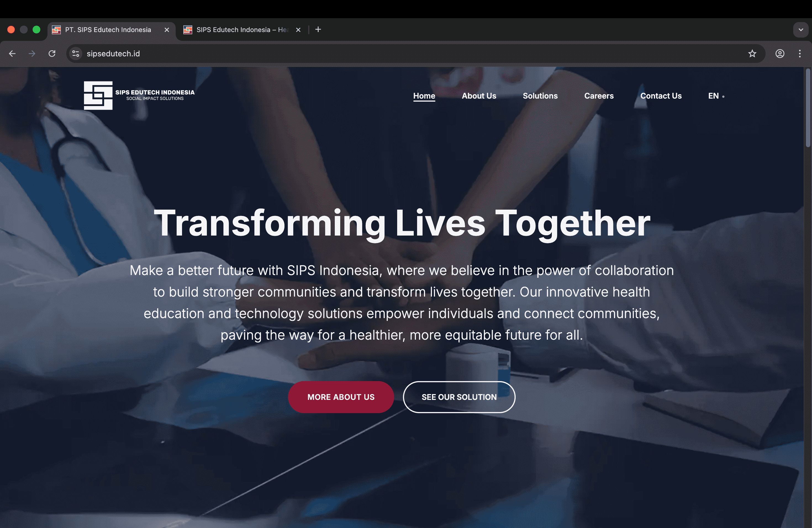Screen dimensions: 812x528
Task: Close the PT. SIPS Edutech Indonesia tab
Action: [x=167, y=30]
